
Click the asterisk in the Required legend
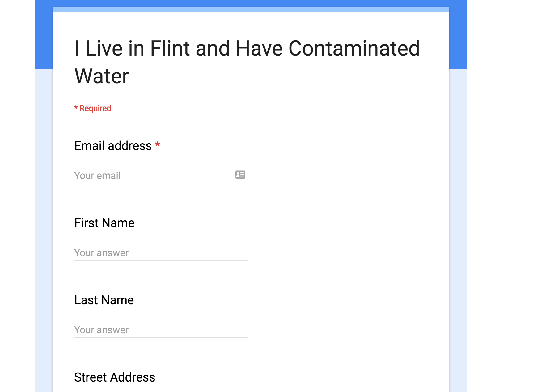(76, 108)
